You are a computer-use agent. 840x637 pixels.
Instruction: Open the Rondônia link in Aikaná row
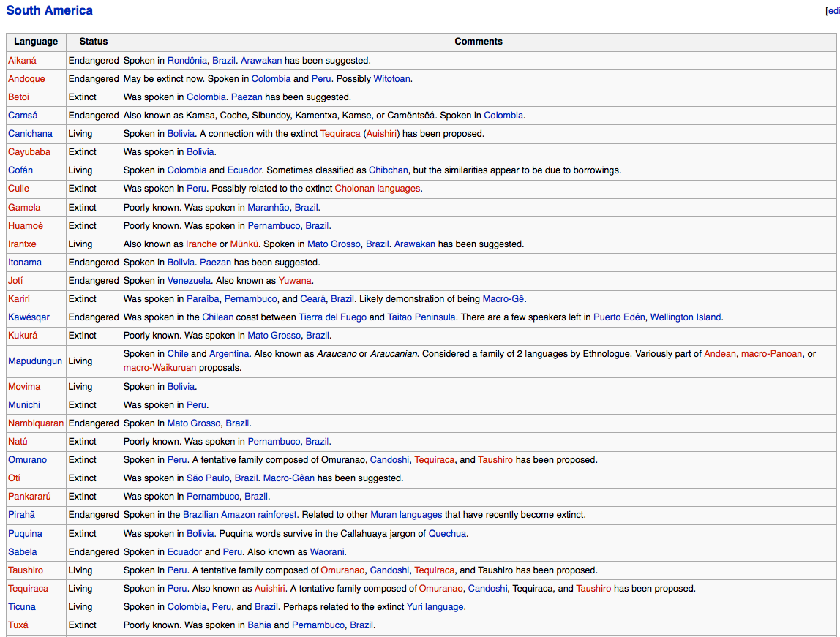(x=187, y=61)
